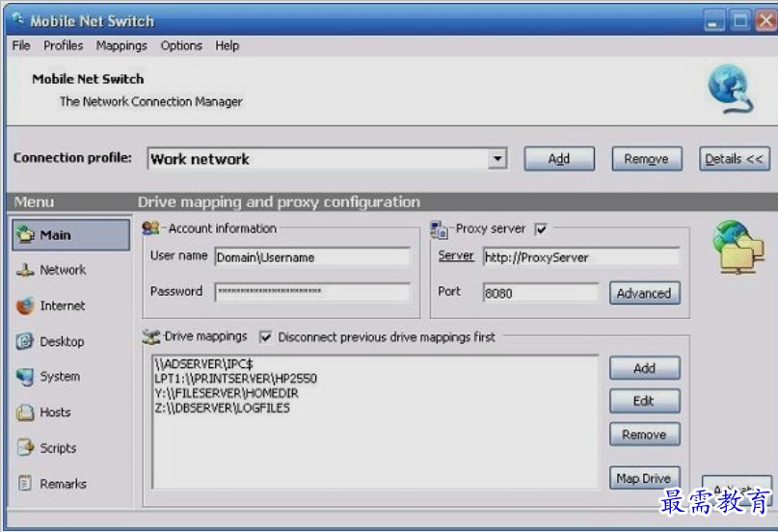
Task: Click Work network profile text in combo box
Action: pyautogui.click(x=200, y=159)
